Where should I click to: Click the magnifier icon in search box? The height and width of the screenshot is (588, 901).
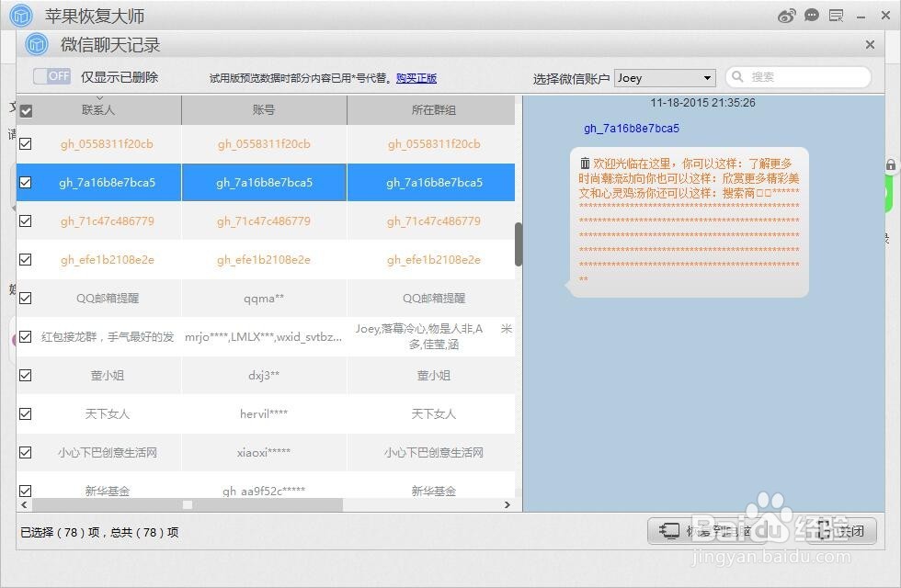[x=737, y=76]
